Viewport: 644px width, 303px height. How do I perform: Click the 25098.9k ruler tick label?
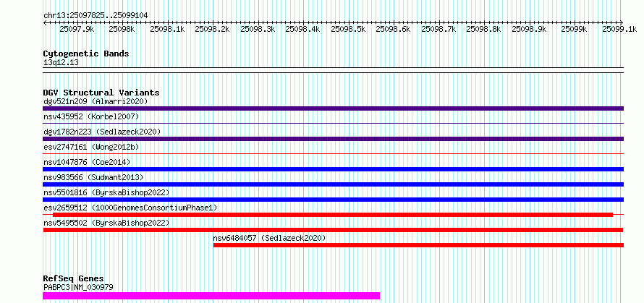[x=529, y=29]
